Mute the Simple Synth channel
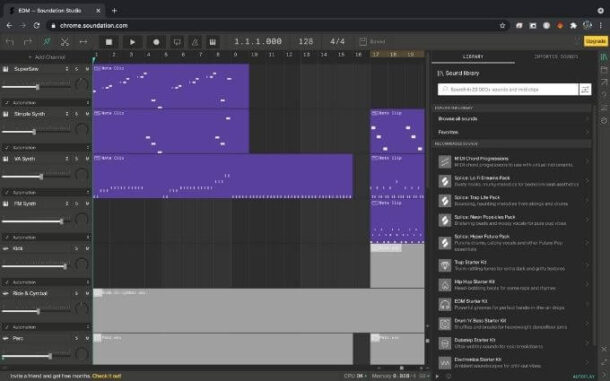Image resolution: width=610 pixels, height=381 pixels. 87,114
